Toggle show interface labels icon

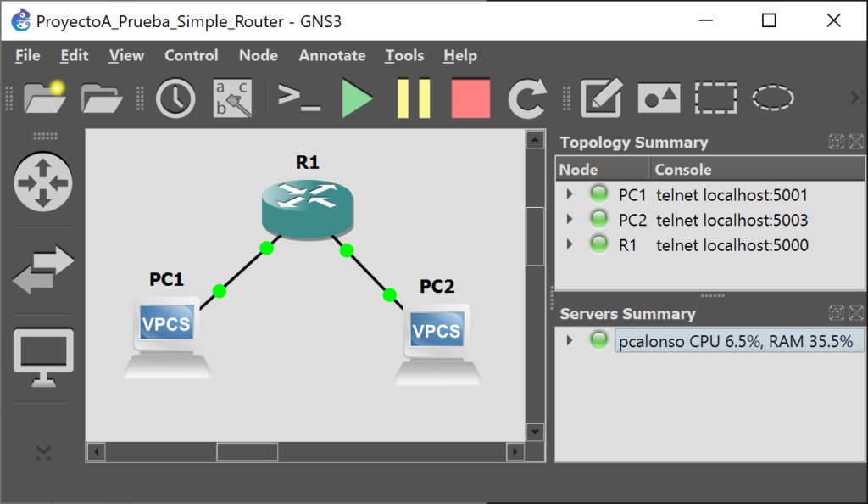click(232, 98)
